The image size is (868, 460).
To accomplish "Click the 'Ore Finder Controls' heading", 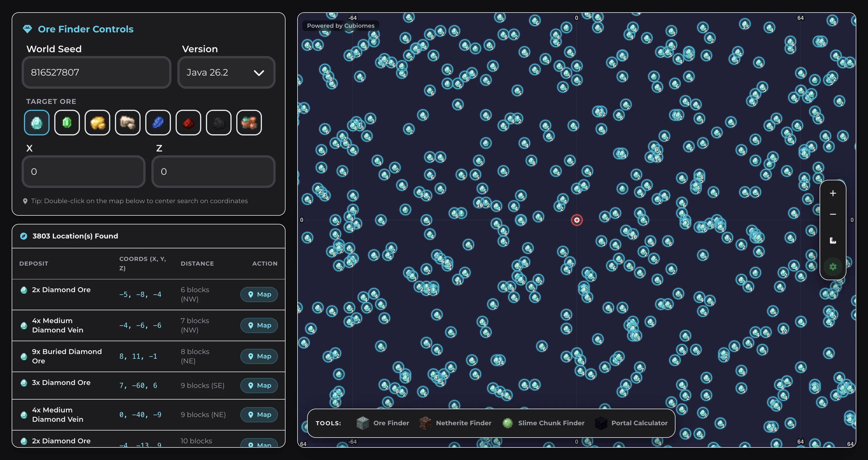I will point(85,29).
